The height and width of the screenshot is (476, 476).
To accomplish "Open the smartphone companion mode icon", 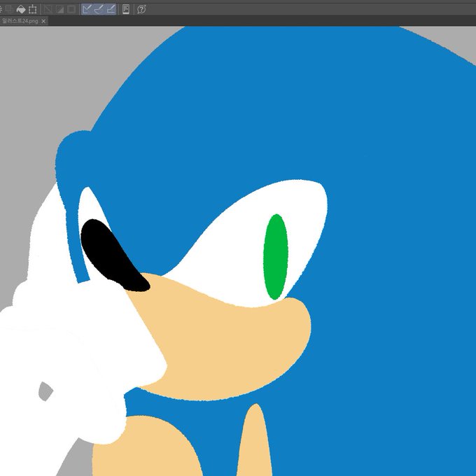I will [126, 9].
